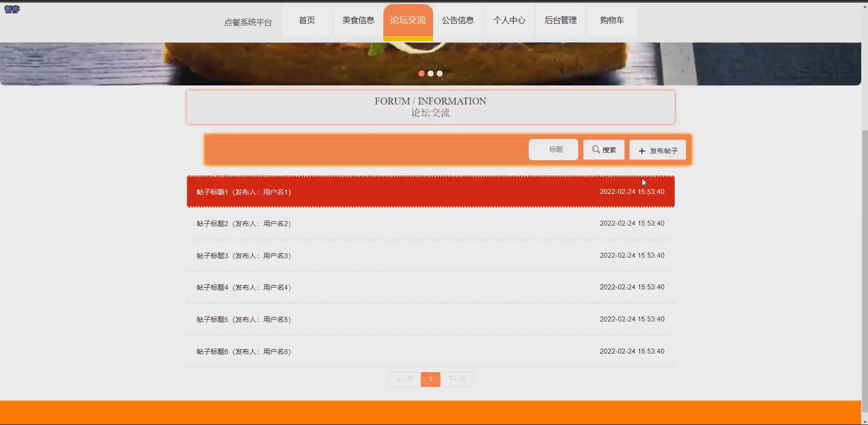Go to next page via 下一页

click(457, 379)
